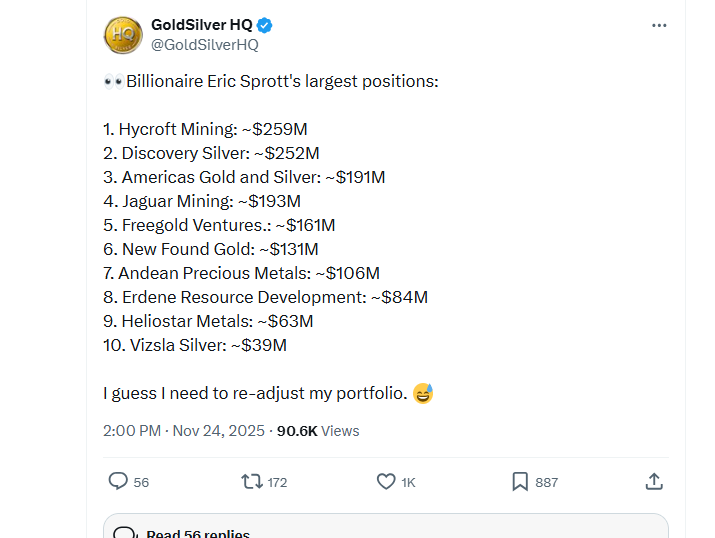Screen dimensions: 715x538
Task: Open the GoldSilver HQ profile avatar
Action: pos(123,35)
